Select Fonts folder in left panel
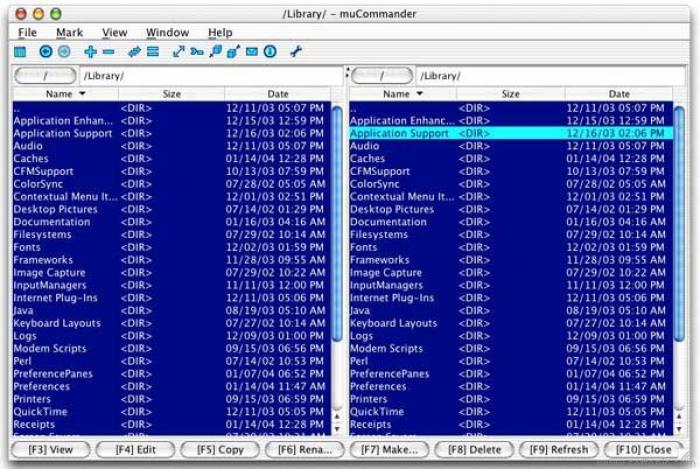 (x=172, y=247)
